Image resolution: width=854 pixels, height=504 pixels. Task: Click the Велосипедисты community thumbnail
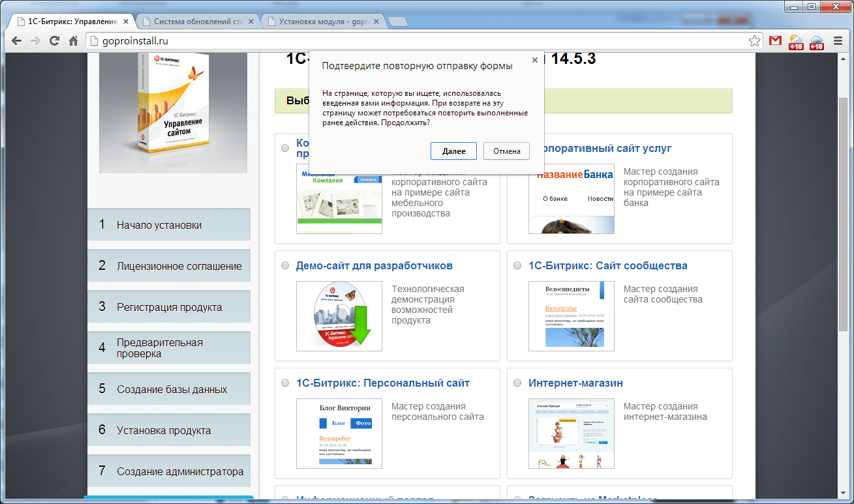point(572,316)
